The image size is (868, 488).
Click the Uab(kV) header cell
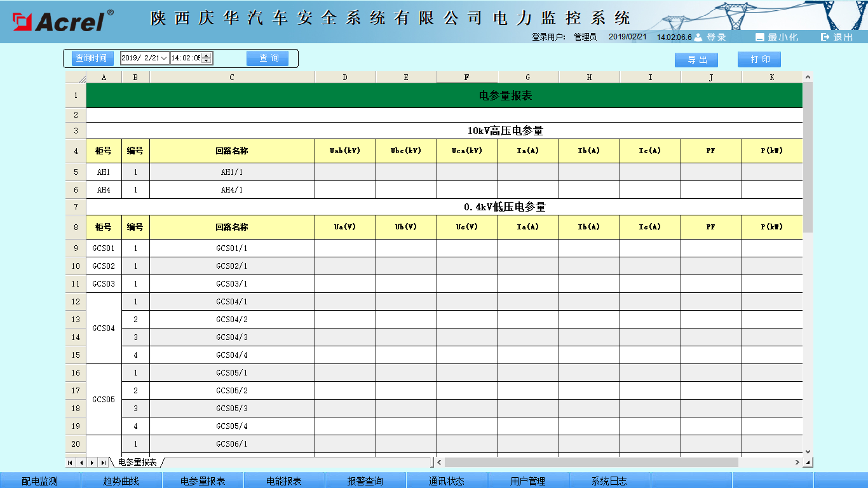[345, 151]
